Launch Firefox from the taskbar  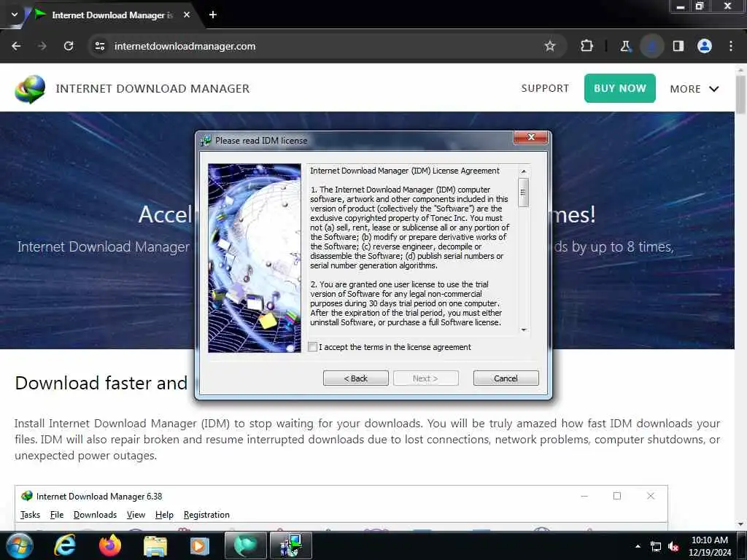pyautogui.click(x=110, y=545)
